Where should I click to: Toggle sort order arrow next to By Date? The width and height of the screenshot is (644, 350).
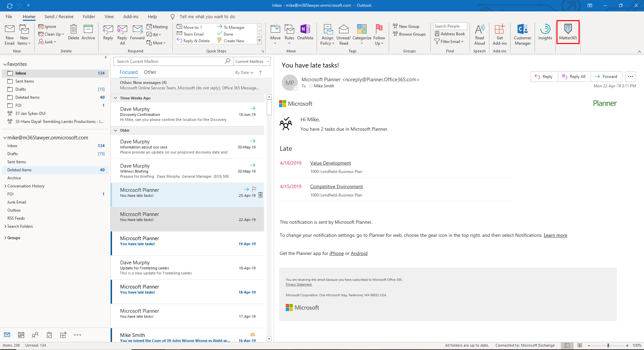click(x=260, y=73)
